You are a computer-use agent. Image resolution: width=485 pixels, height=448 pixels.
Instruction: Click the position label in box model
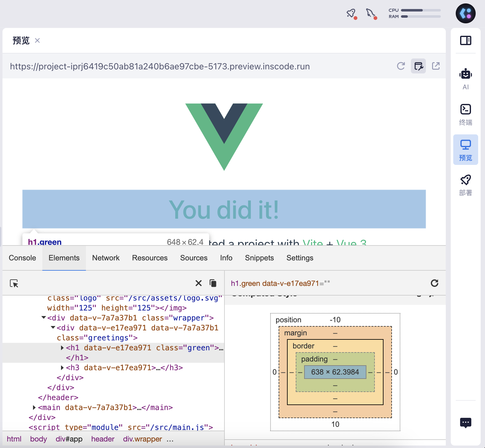(x=288, y=320)
